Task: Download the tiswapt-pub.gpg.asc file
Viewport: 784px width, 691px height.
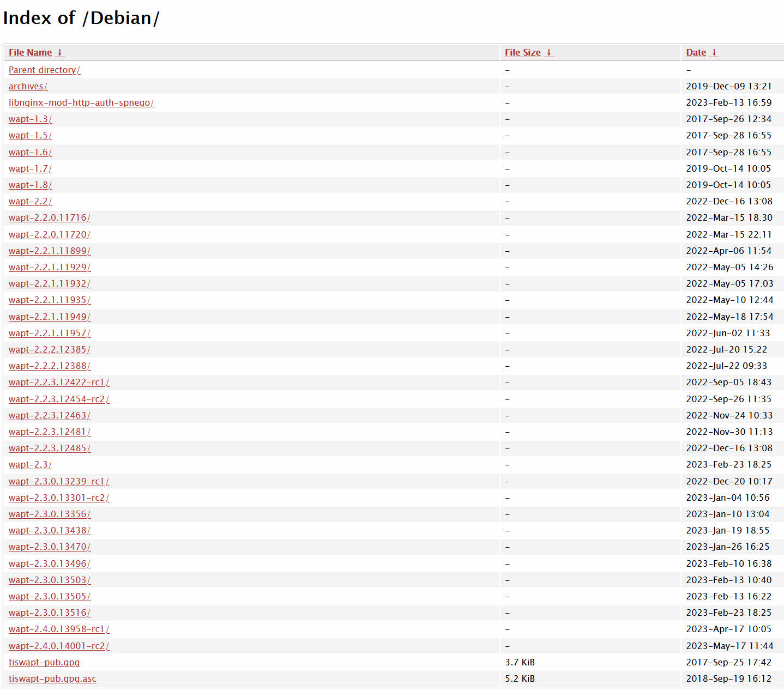Action: [52, 678]
